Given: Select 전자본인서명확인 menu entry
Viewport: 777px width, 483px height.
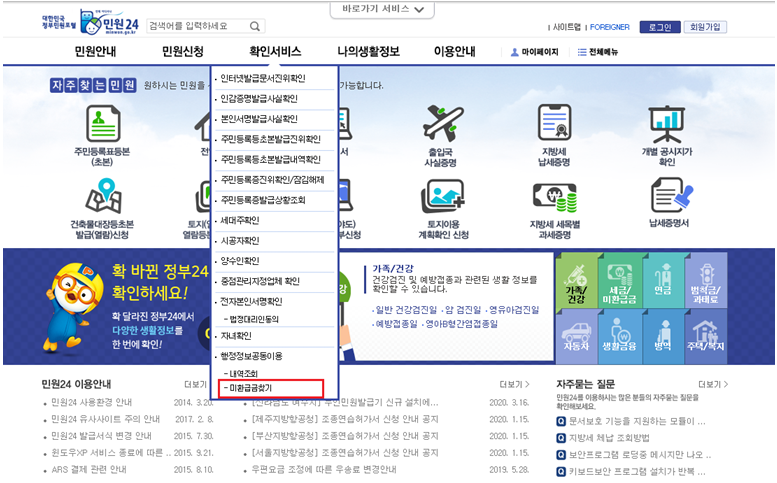Looking at the screenshot, I should click(251, 301).
